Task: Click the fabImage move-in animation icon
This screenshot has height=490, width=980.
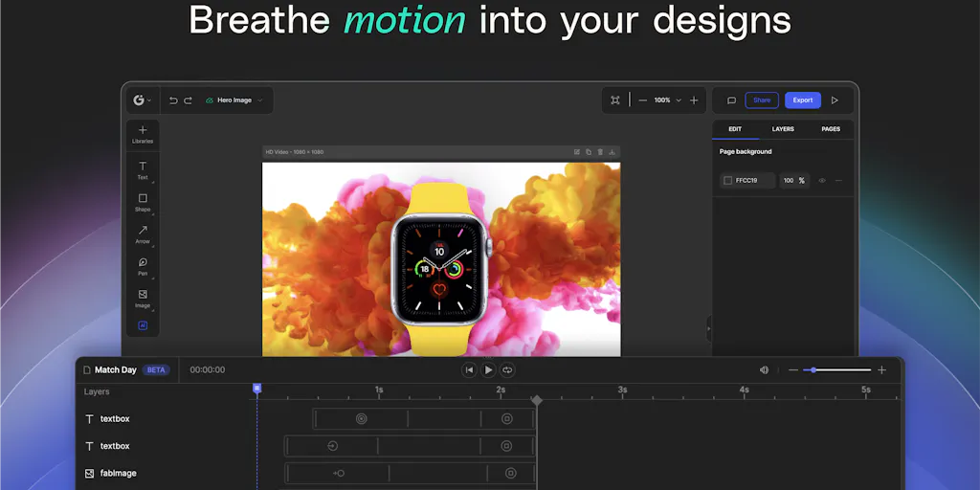Action: point(339,473)
